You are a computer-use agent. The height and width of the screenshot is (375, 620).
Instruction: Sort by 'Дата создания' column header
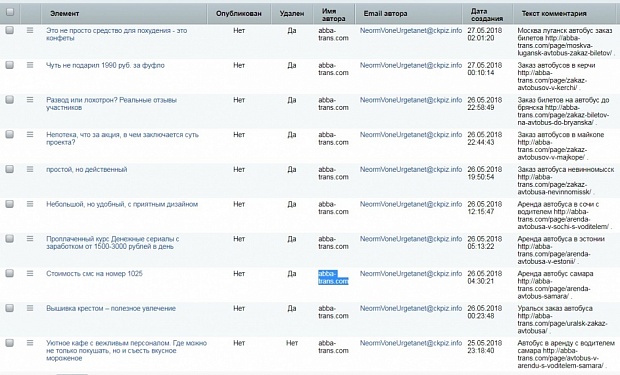pos(487,15)
